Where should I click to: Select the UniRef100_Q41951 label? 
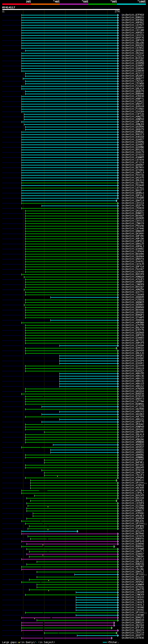pos(133,61)
